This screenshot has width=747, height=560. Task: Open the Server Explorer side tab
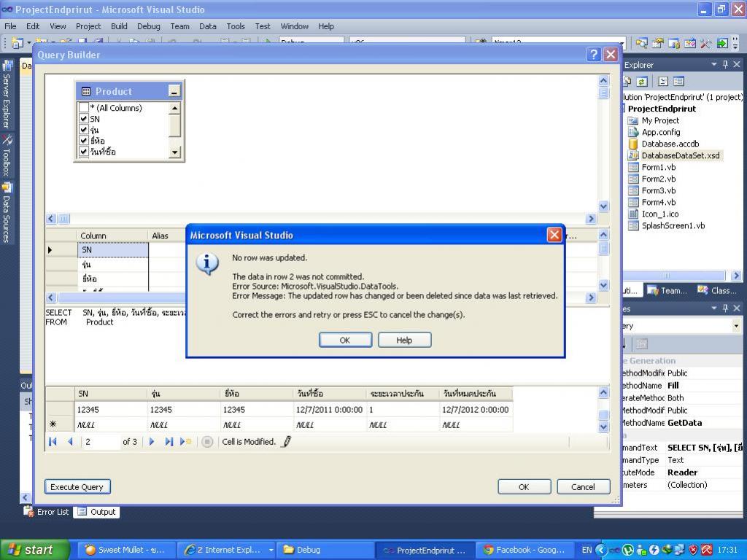click(x=7, y=96)
